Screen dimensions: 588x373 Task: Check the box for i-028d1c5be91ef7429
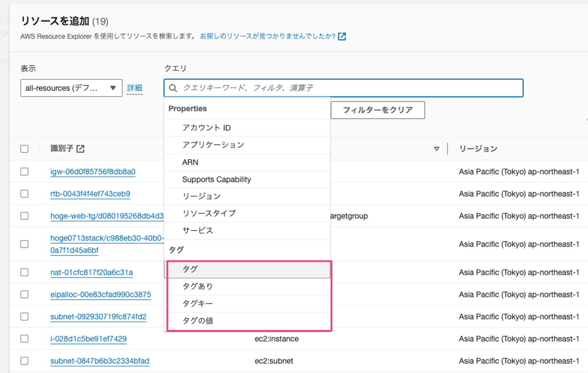pos(24,339)
